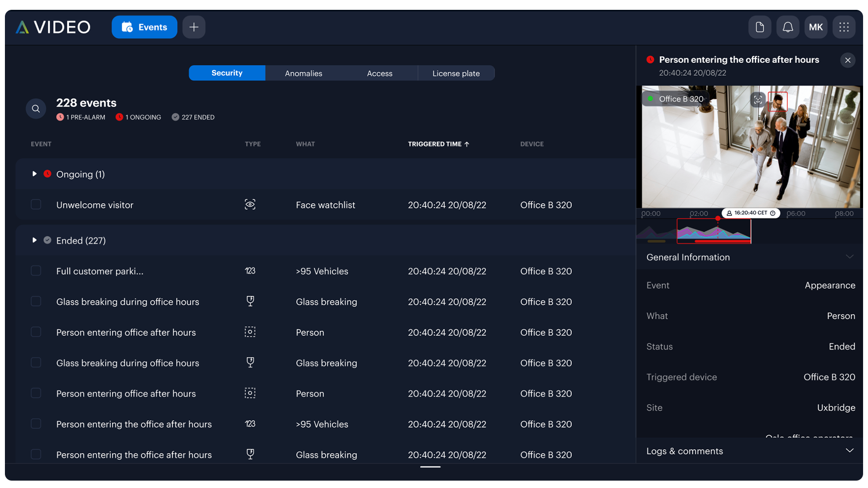Click the 16:20:40 CET timeline marker
This screenshot has width=868, height=488.
751,213
